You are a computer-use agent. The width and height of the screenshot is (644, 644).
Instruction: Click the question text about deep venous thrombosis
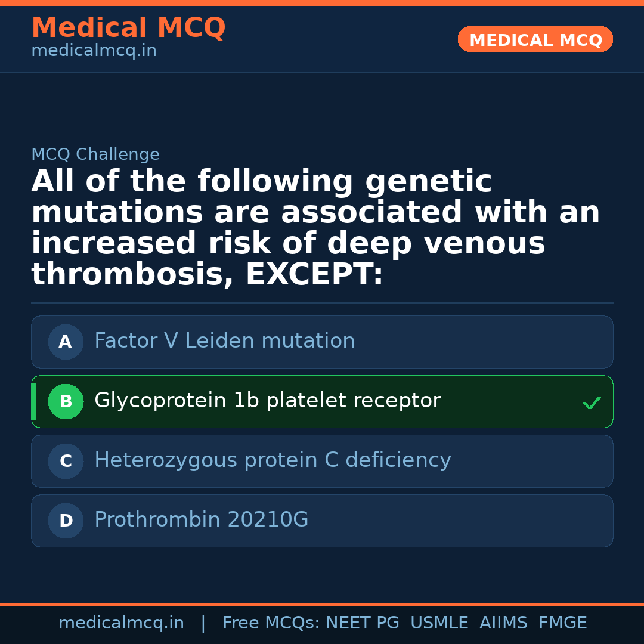coord(316,228)
